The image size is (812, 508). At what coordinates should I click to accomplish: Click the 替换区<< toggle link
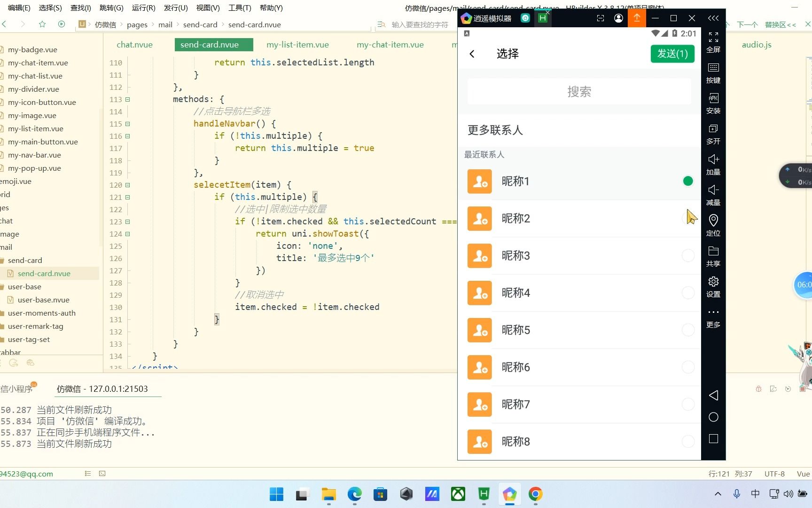[x=780, y=24]
